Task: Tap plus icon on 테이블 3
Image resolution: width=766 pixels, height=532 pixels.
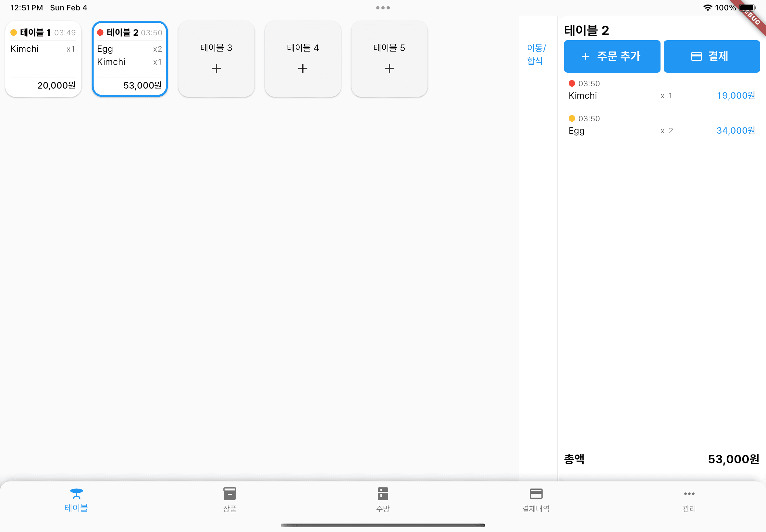Action: 216,69
